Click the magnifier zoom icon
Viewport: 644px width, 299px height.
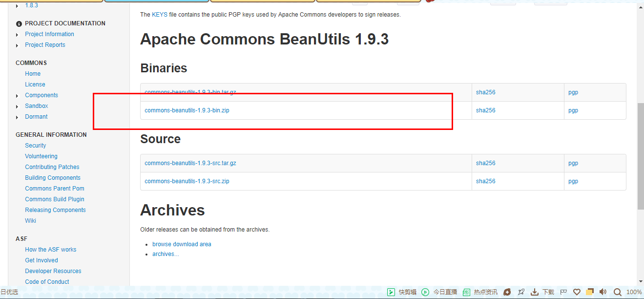[618, 292]
